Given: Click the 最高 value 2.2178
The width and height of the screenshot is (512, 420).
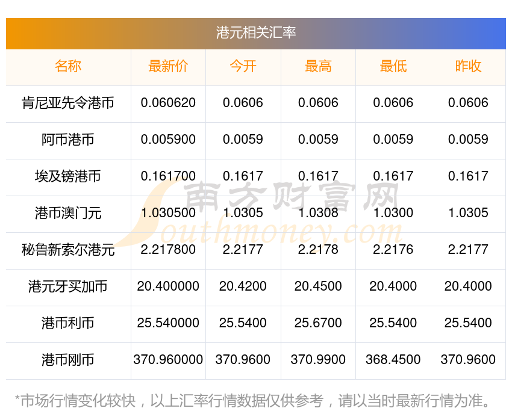Looking at the screenshot, I should (318, 250).
